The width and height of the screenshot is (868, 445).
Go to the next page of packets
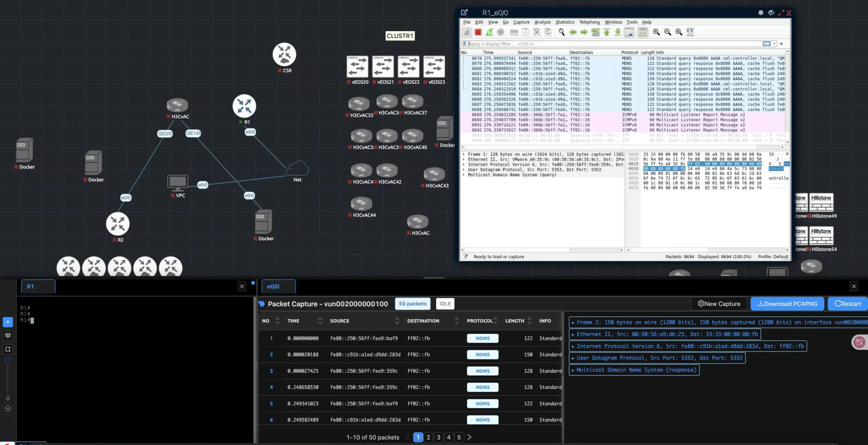tap(469, 437)
